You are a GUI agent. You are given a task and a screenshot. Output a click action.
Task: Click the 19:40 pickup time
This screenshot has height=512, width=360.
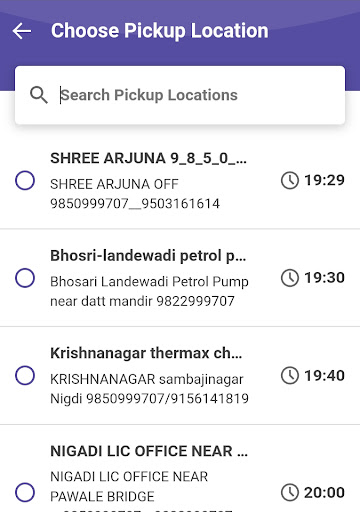[324, 375]
